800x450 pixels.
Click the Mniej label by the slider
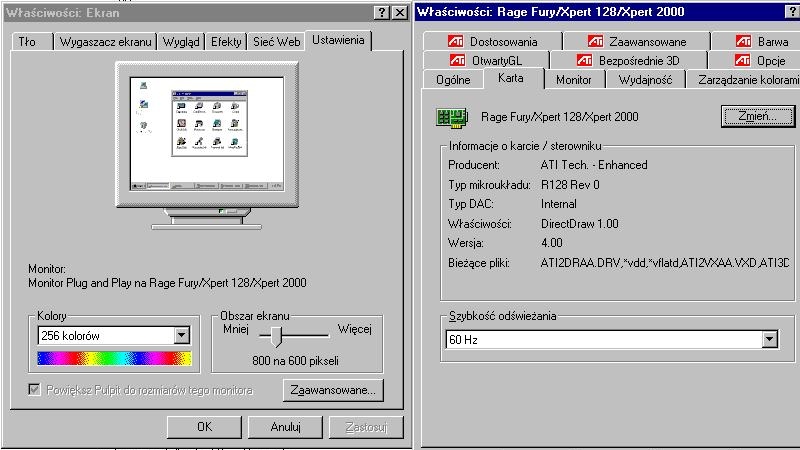coord(236,329)
